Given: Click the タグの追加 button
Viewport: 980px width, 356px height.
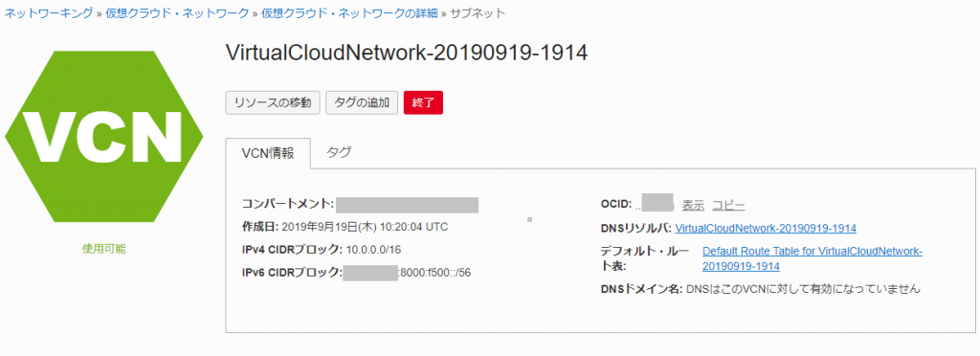Looking at the screenshot, I should (362, 102).
